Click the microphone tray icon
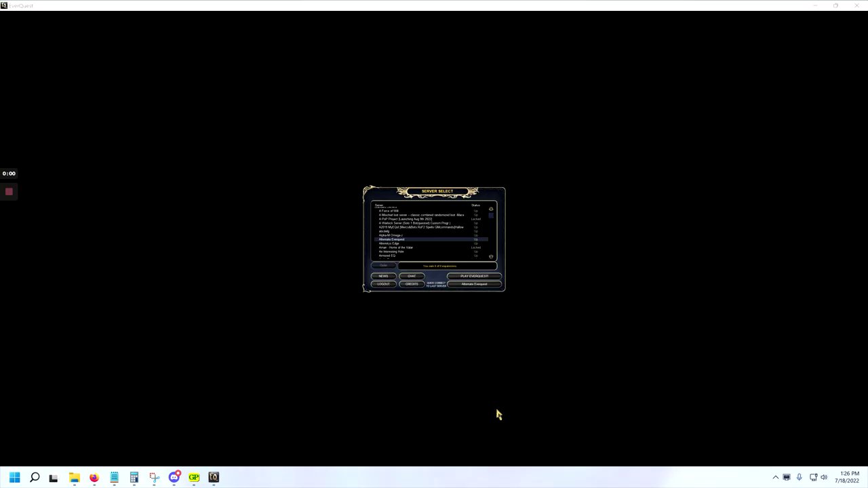 pos(800,477)
